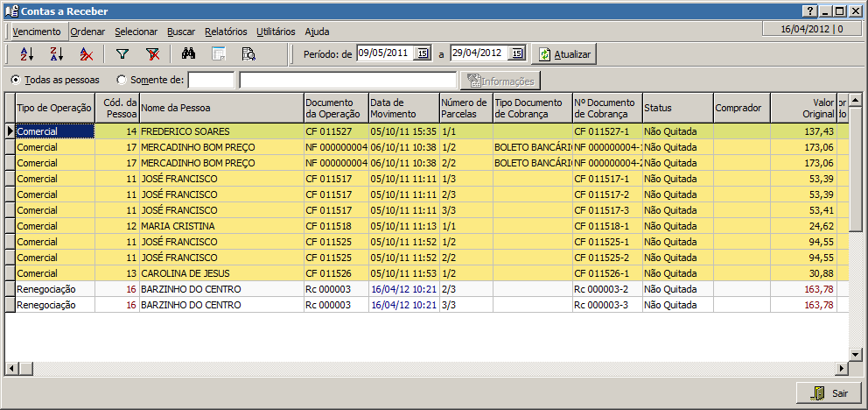This screenshot has height=410, width=868.
Task: Clear filter with the crossed funnel icon
Action: pyautogui.click(x=152, y=54)
